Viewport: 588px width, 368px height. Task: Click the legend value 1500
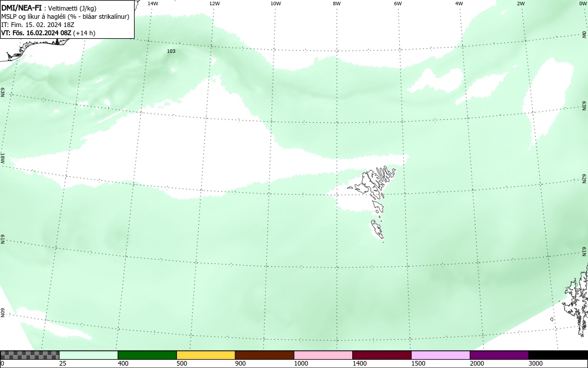click(x=418, y=363)
